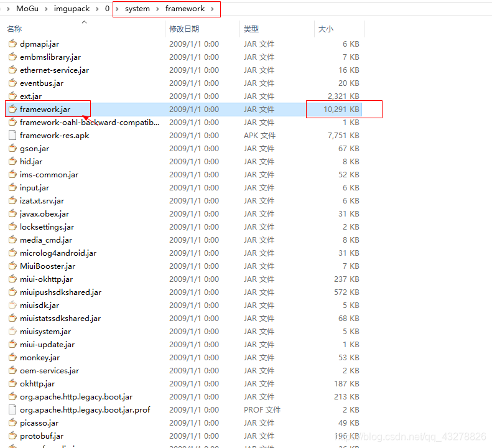Click the embmslibrary.jar file icon
The width and height of the screenshot is (492, 448).
coord(12,57)
